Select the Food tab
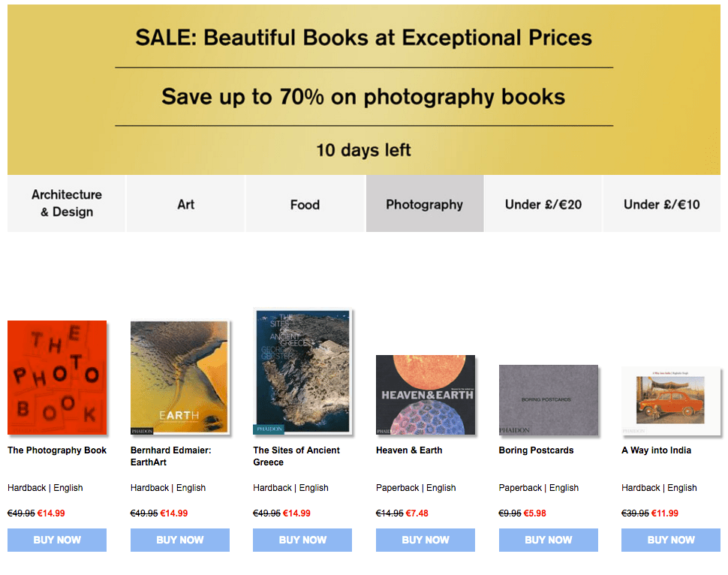Viewport: 728px width, 575px height. pyautogui.click(x=305, y=204)
